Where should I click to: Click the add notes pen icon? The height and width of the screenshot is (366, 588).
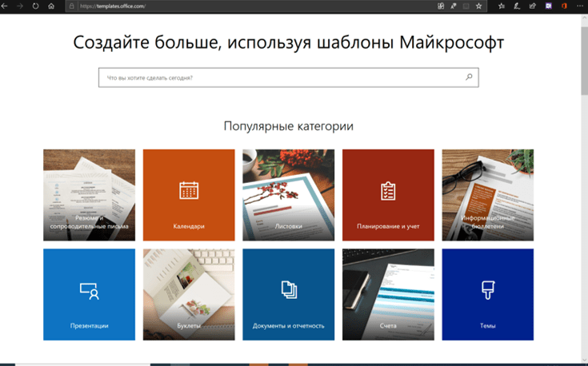tap(517, 6)
